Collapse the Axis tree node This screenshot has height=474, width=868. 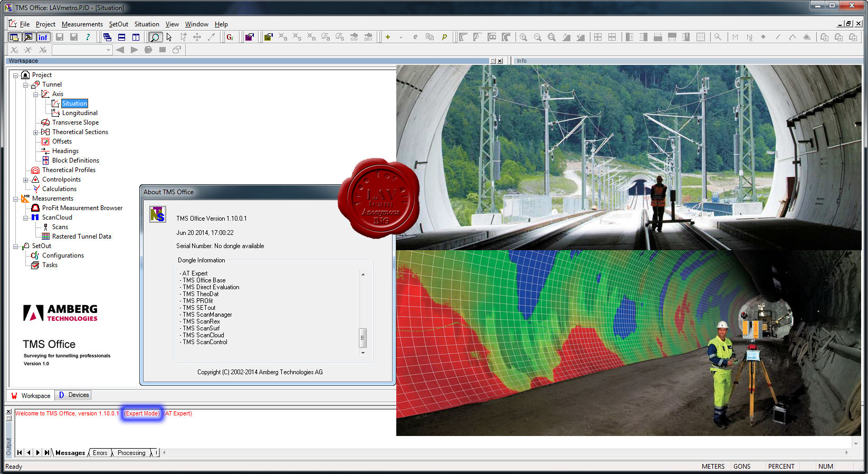(35, 94)
